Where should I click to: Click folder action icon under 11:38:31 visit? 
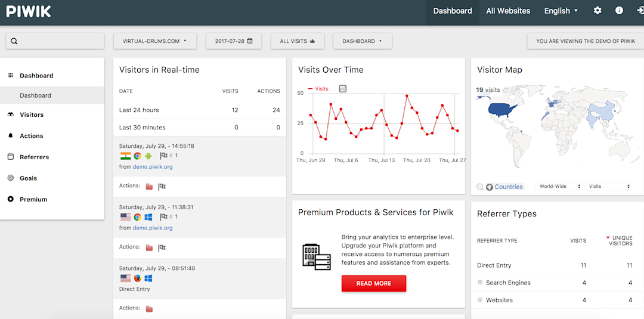[x=150, y=247]
